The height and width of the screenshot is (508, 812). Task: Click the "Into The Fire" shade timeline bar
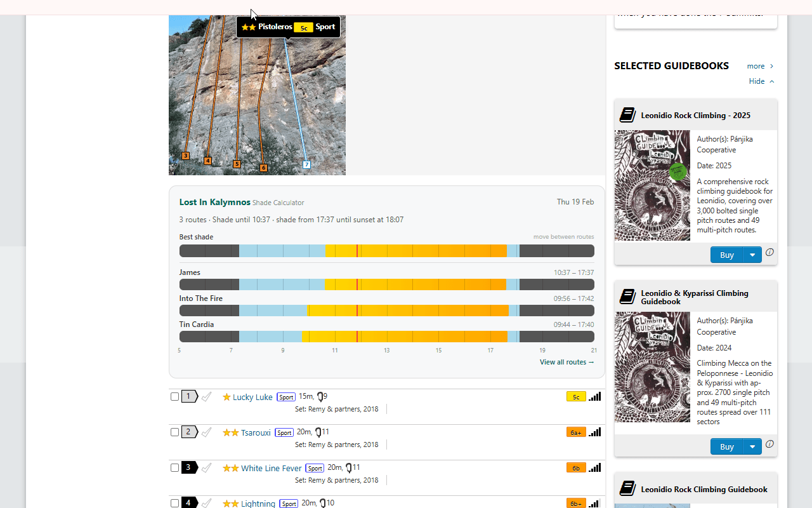[386, 311]
